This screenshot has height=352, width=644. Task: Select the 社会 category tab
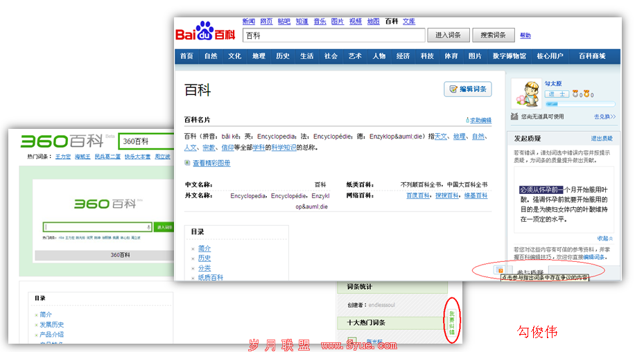331,56
